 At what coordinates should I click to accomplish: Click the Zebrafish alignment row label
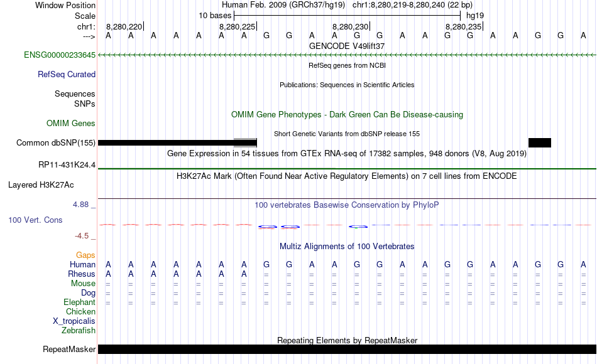79,330
